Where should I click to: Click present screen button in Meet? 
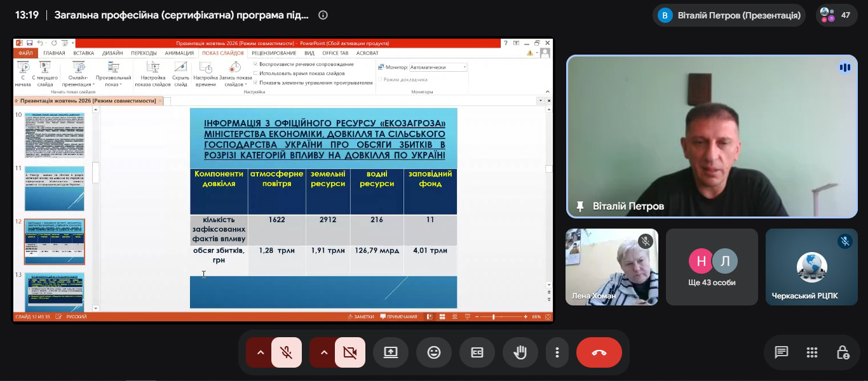click(391, 352)
